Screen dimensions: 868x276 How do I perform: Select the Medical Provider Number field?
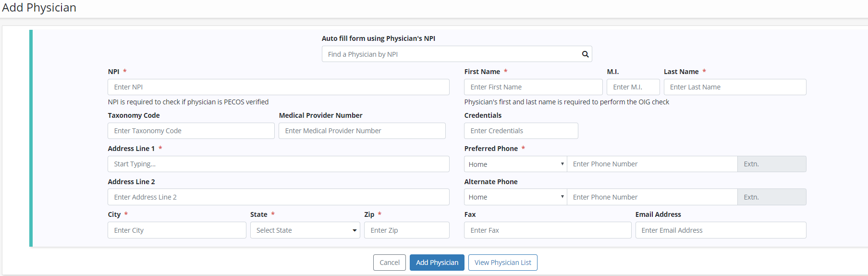click(x=362, y=131)
